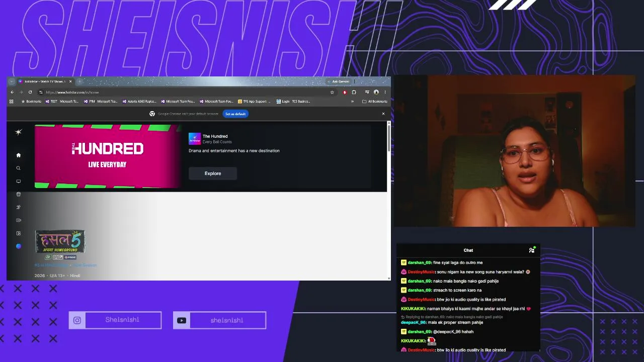This screenshot has width=644, height=362.
Task: Click the 'Replying to darshan_69' reply line
Action: (x=452, y=317)
